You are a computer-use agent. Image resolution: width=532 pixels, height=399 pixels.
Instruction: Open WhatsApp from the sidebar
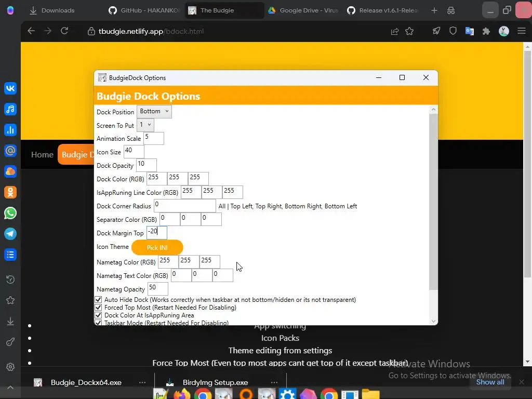(x=10, y=213)
